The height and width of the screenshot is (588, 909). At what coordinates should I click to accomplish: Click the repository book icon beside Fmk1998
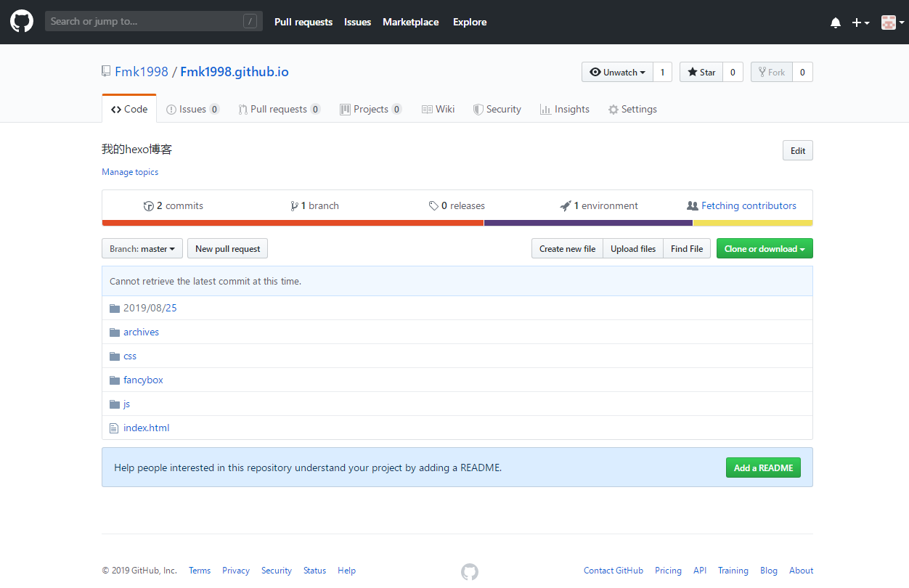coord(106,72)
